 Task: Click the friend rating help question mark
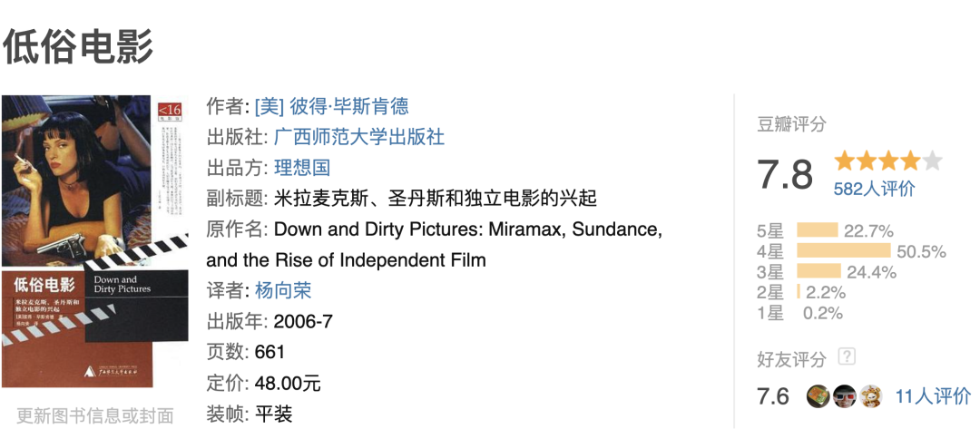coord(847,356)
